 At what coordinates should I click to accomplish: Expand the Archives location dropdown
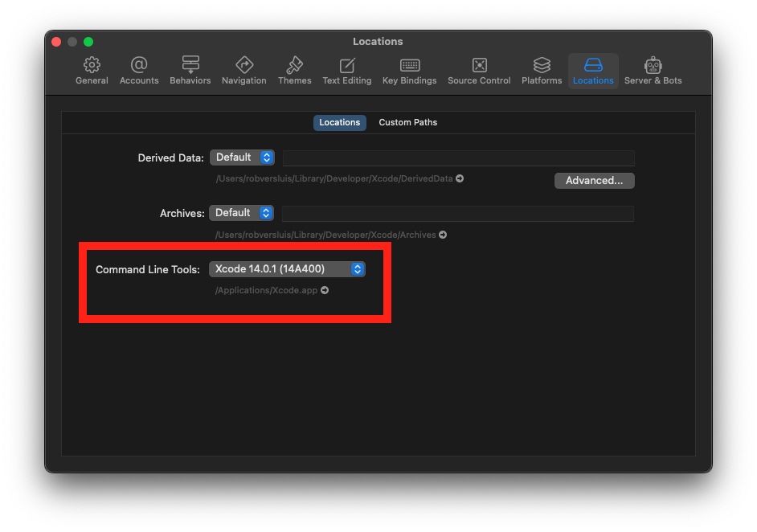click(x=242, y=213)
